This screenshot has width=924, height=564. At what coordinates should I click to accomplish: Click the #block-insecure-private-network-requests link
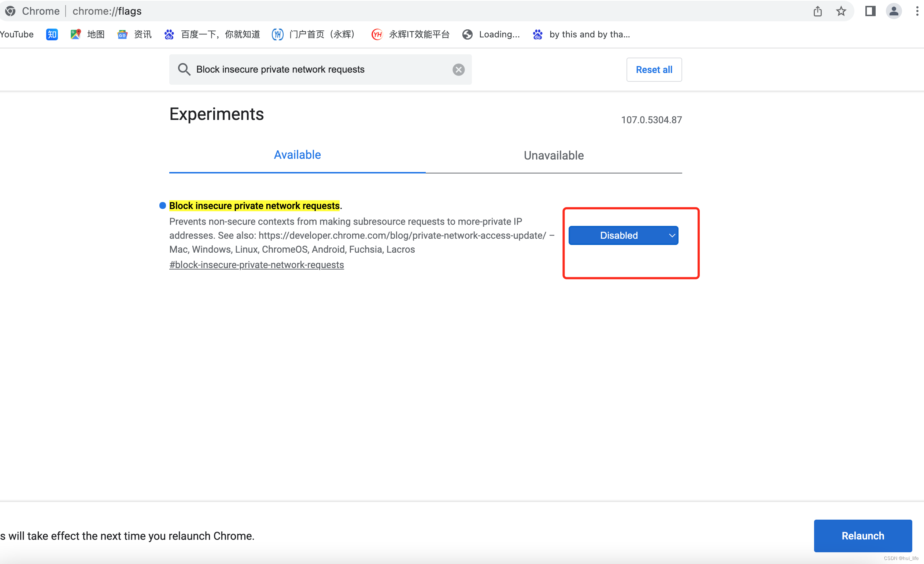click(x=256, y=265)
